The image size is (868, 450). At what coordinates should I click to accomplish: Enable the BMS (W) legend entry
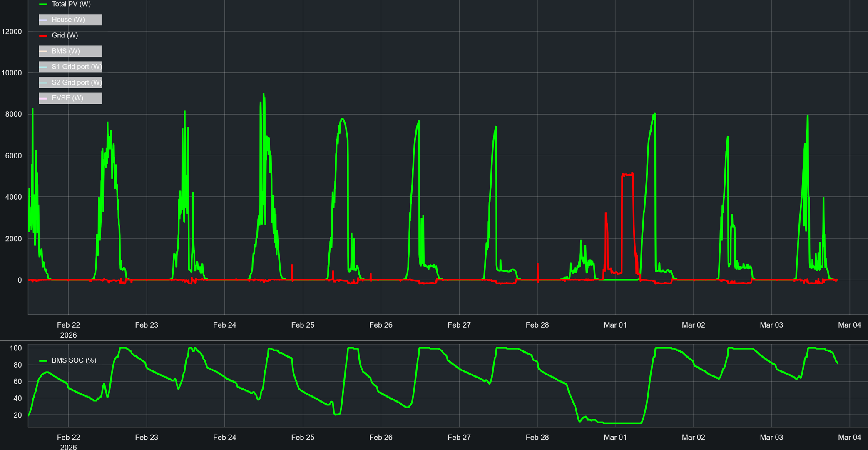pyautogui.click(x=66, y=51)
